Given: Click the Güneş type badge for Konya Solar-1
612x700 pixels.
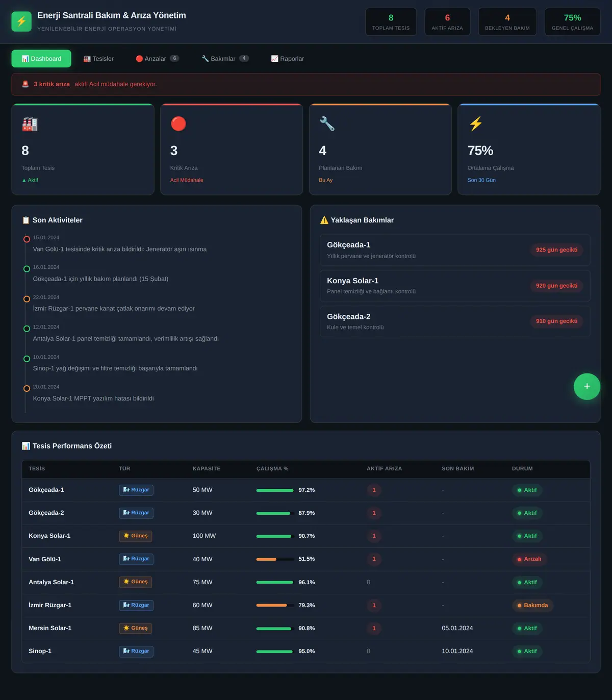Looking at the screenshot, I should click(136, 536).
